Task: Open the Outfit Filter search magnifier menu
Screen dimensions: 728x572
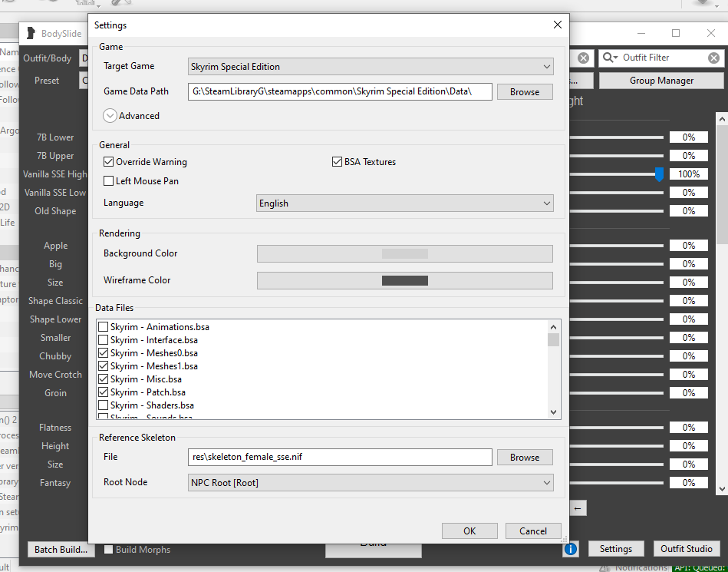Action: [x=610, y=58]
